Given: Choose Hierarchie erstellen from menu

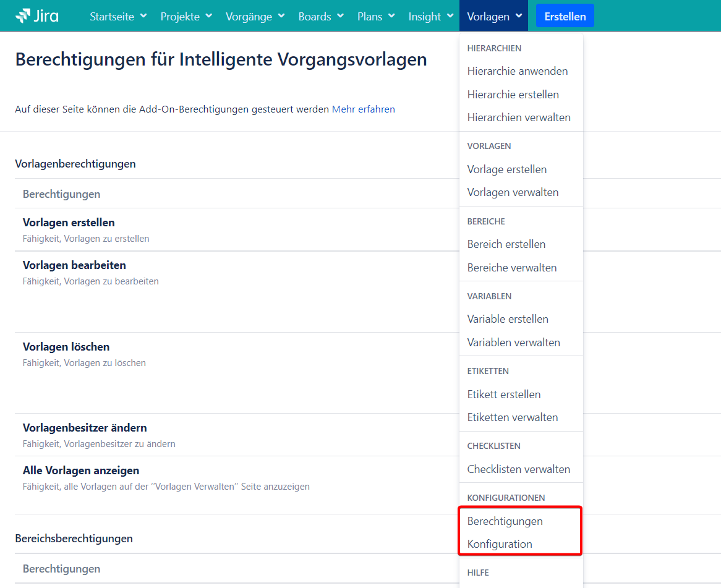Looking at the screenshot, I should 513,95.
